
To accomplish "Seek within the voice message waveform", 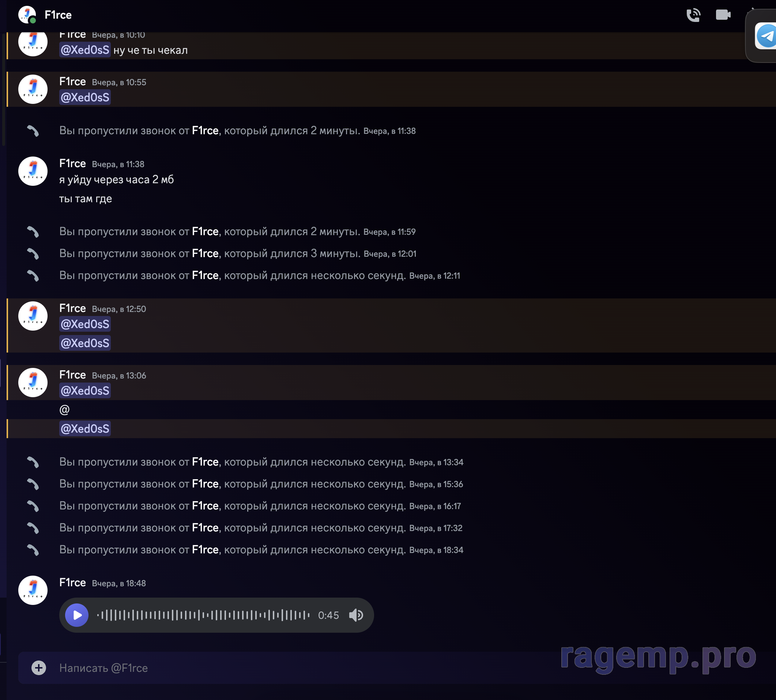I will click(x=203, y=615).
